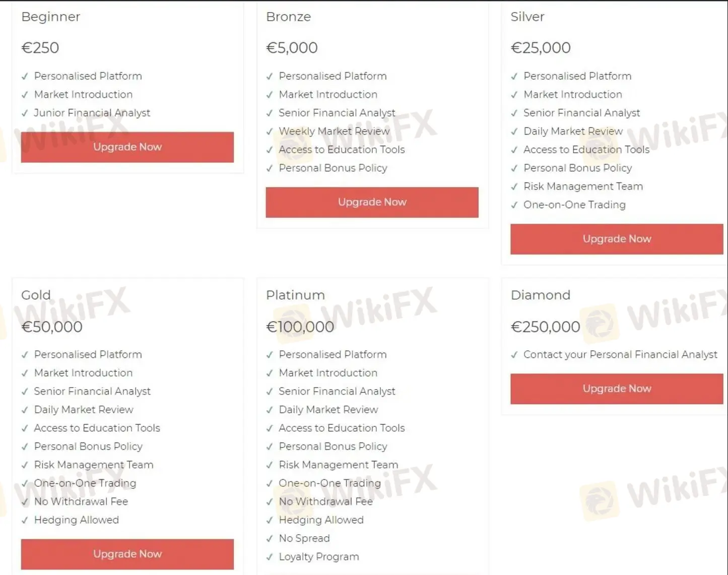
Task: Select the Gold plan title
Action: coord(35,295)
